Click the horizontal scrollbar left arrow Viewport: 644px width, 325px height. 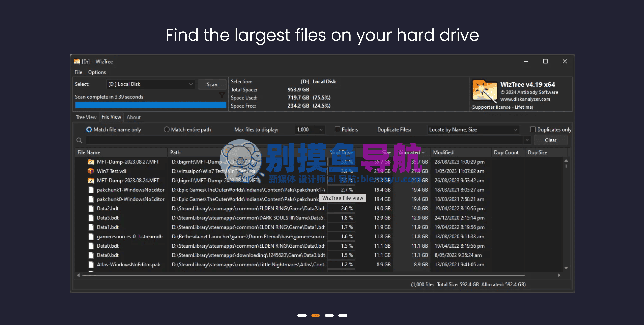tap(78, 275)
